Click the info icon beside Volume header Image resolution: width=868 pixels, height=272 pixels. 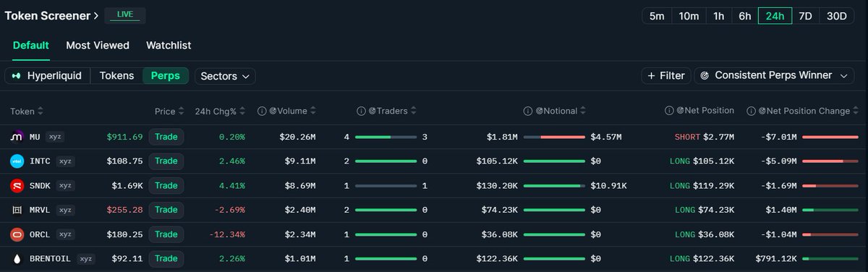pos(262,111)
